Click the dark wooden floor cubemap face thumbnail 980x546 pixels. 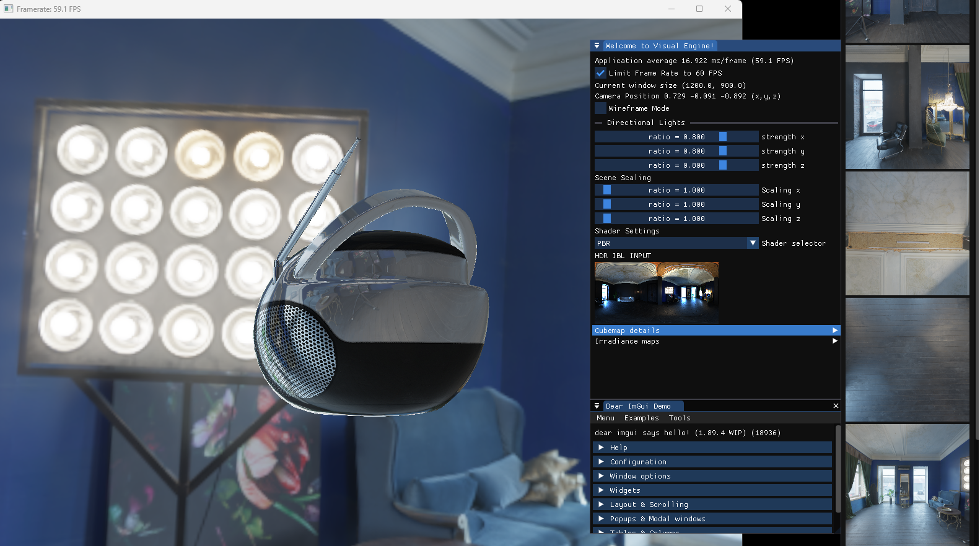pos(908,360)
